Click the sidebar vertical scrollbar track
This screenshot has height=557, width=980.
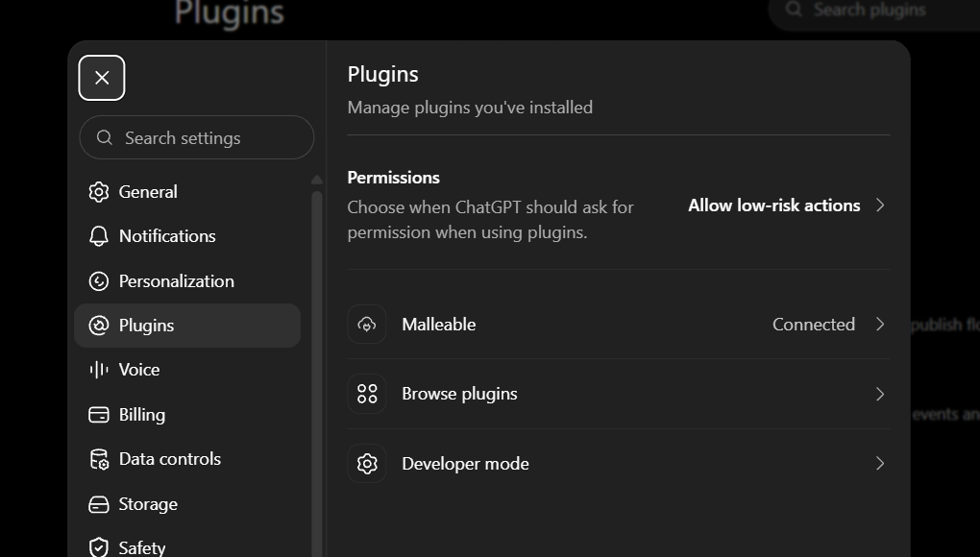click(317, 374)
